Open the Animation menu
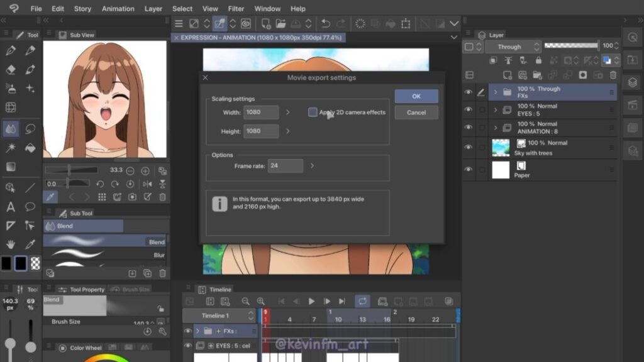644x362 pixels. coord(118,9)
